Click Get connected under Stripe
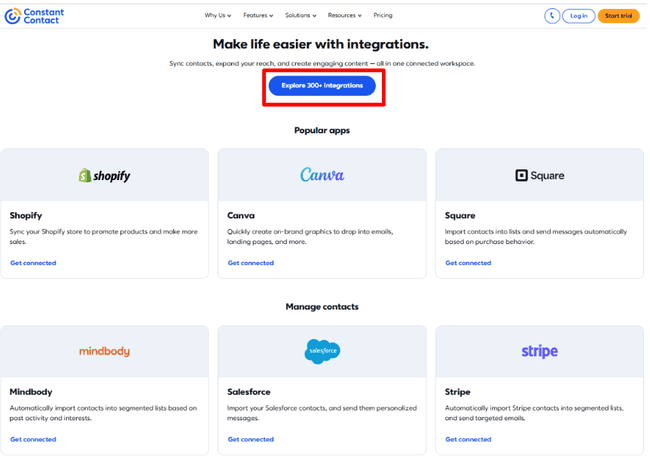The height and width of the screenshot is (467, 650). (x=470, y=440)
